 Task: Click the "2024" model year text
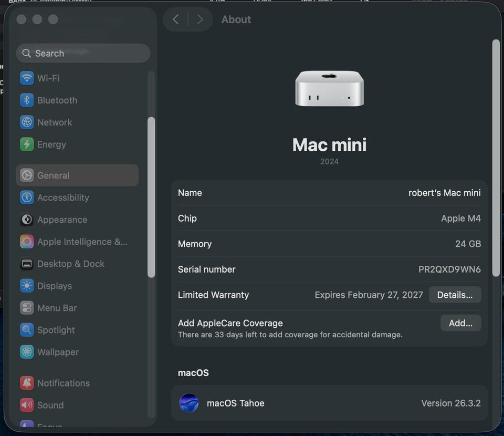tap(330, 161)
